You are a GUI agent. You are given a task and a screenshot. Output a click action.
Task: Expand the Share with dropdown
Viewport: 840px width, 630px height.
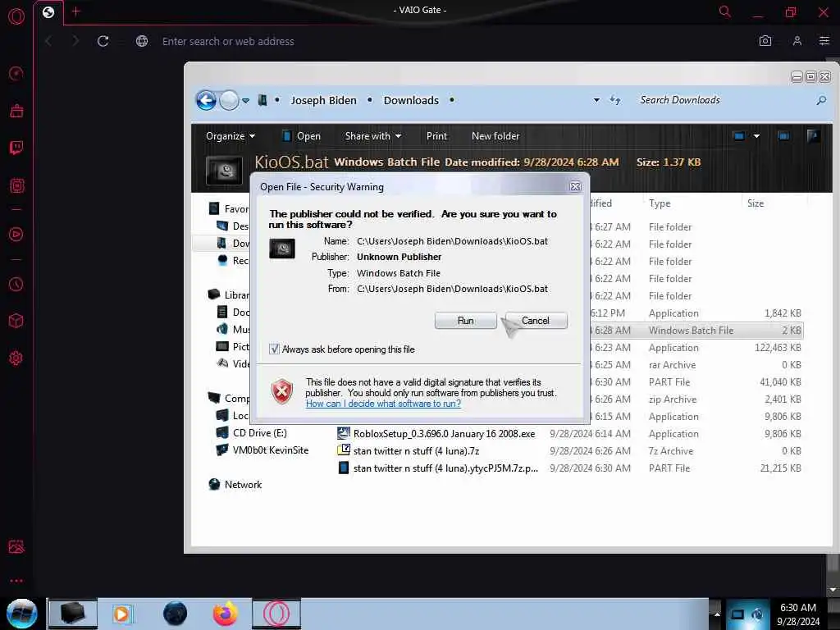point(373,136)
